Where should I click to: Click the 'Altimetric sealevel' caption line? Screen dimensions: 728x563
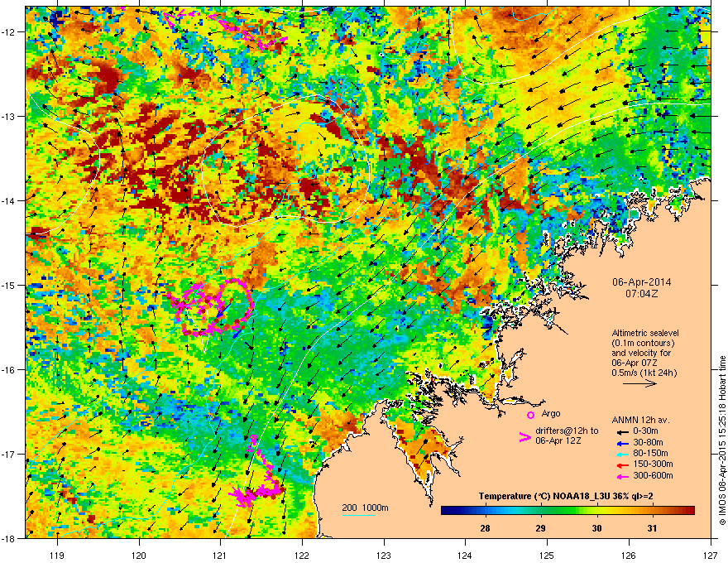point(645,333)
